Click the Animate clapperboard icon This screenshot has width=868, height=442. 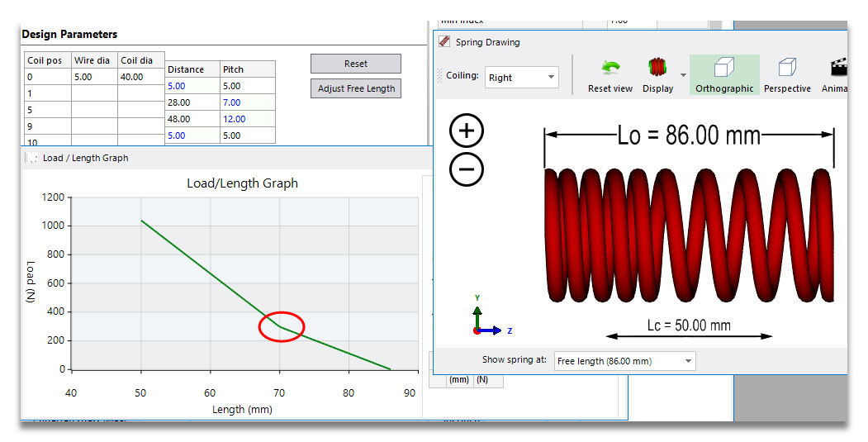(838, 68)
